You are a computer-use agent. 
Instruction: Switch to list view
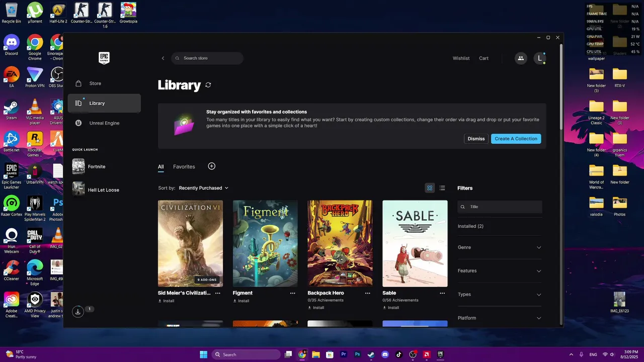442,188
